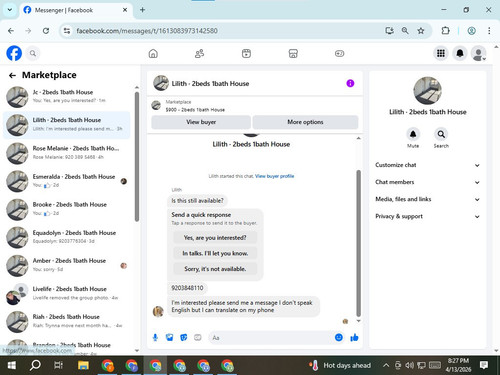Open the Amber - 2beds 1bath House chat

pyautogui.click(x=67, y=265)
